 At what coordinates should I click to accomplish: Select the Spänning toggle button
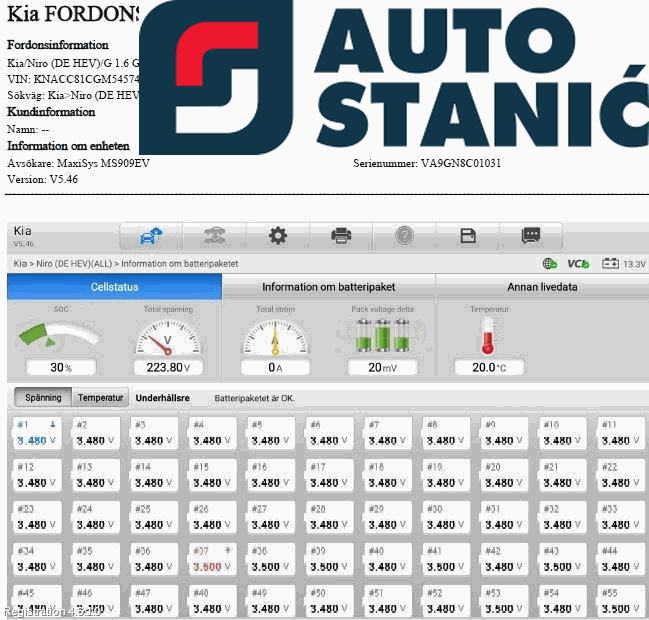point(43,398)
